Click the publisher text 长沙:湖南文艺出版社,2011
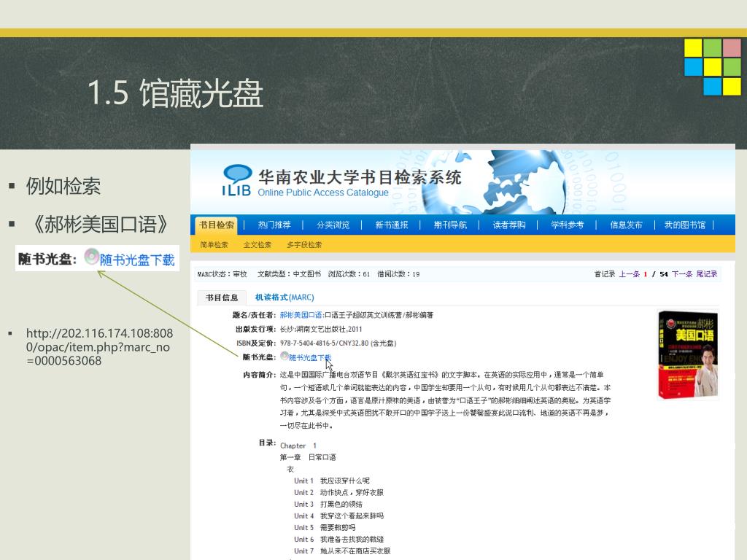 coord(321,329)
